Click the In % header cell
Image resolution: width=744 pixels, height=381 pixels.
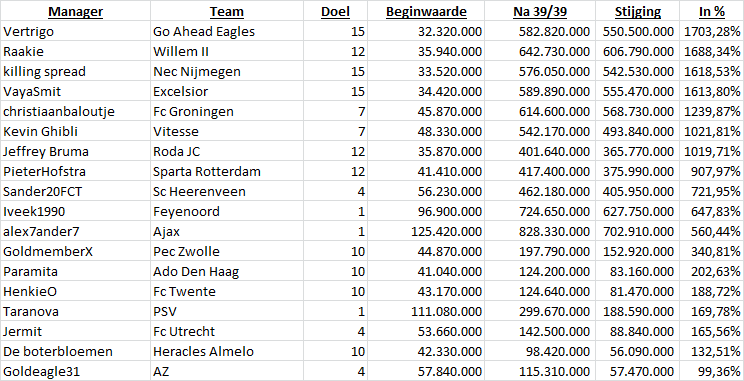pos(712,11)
